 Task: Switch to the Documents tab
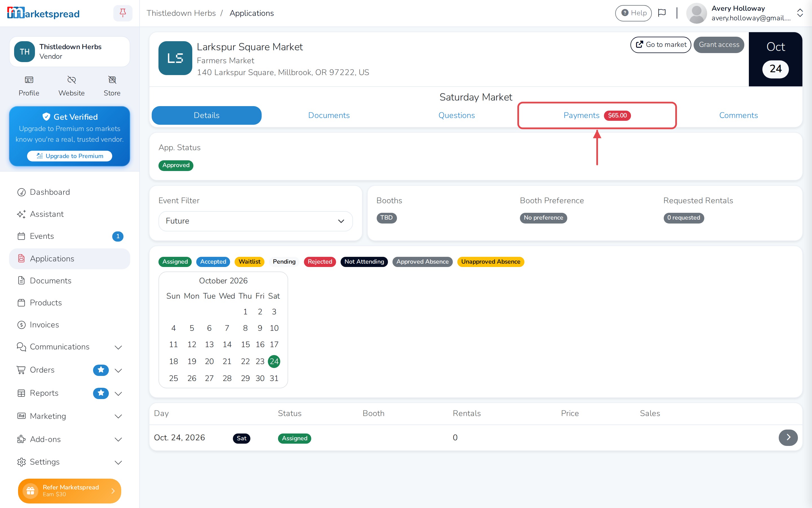click(329, 115)
